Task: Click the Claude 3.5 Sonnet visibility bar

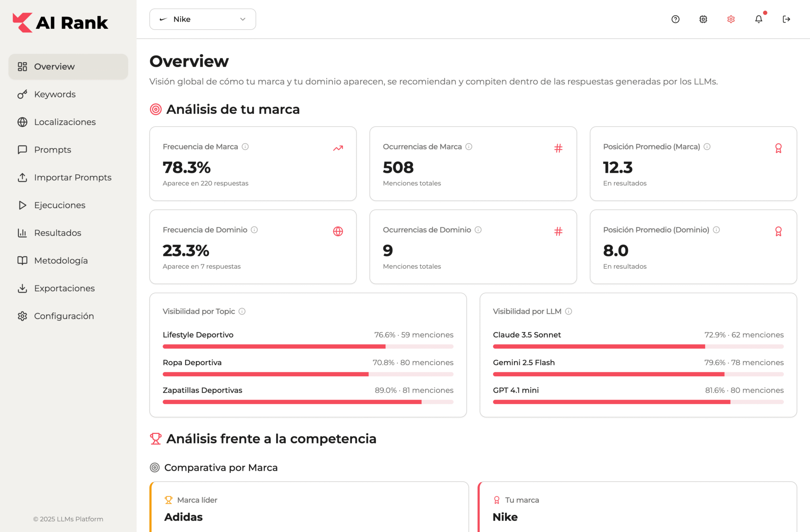Action: (x=638, y=347)
